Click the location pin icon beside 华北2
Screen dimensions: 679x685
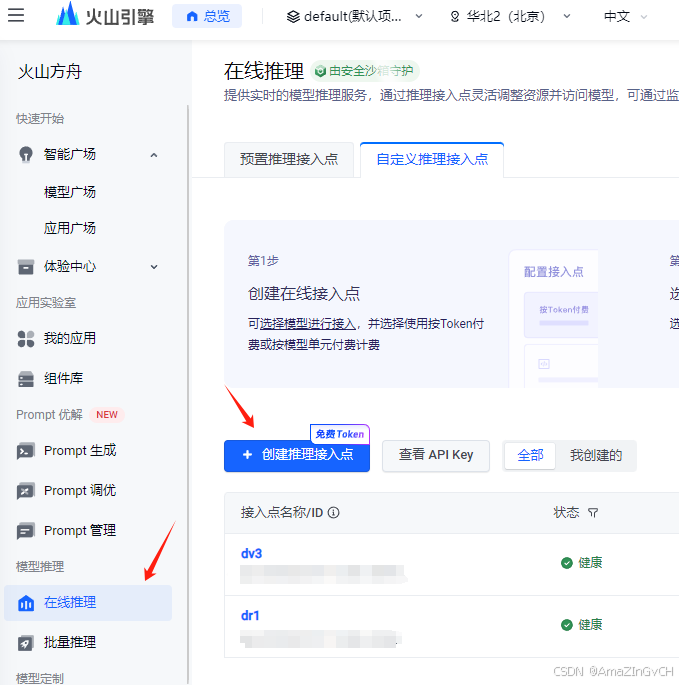coord(455,17)
